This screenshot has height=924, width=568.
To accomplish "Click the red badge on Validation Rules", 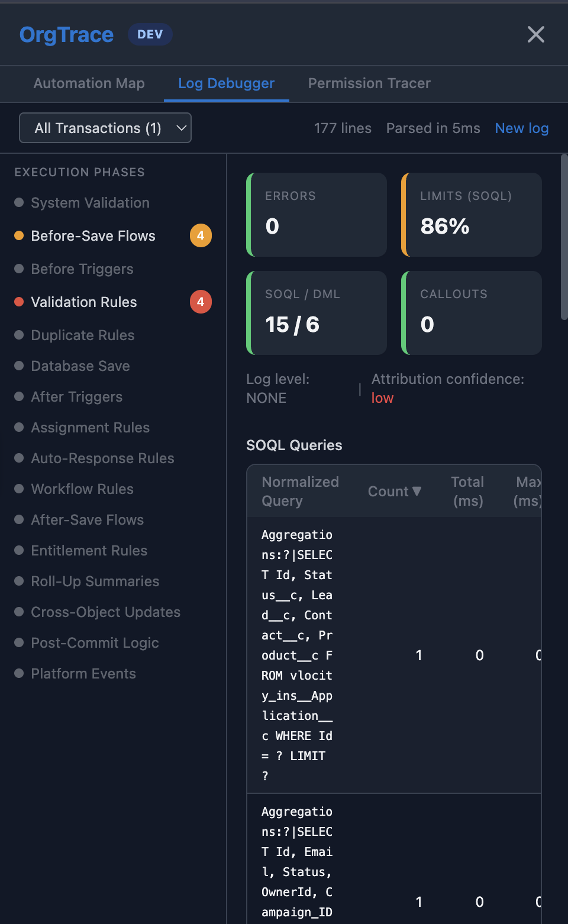I will coord(201,302).
